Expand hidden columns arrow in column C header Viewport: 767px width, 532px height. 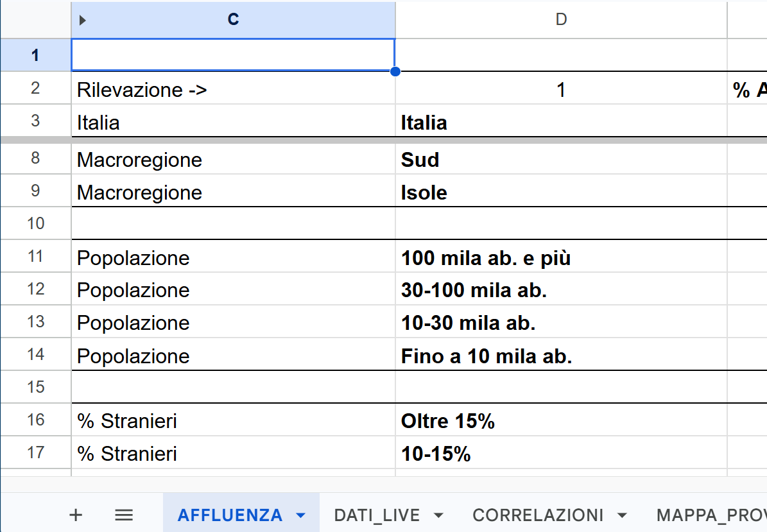83,20
